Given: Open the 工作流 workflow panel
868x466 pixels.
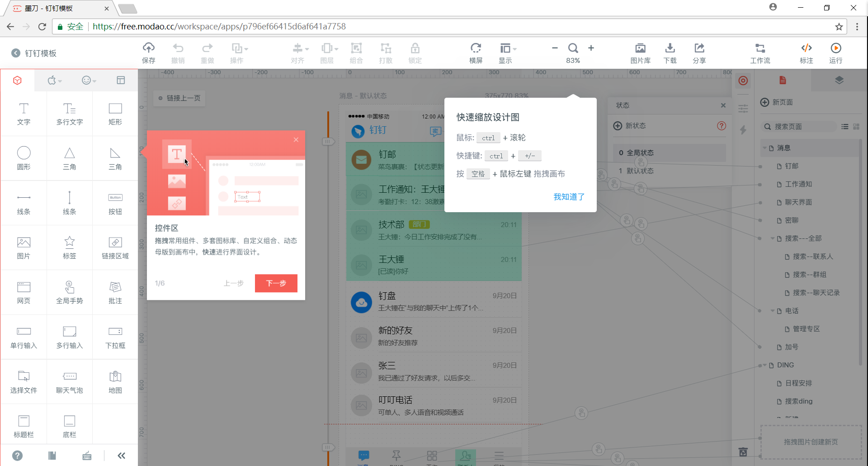Looking at the screenshot, I should [x=760, y=53].
